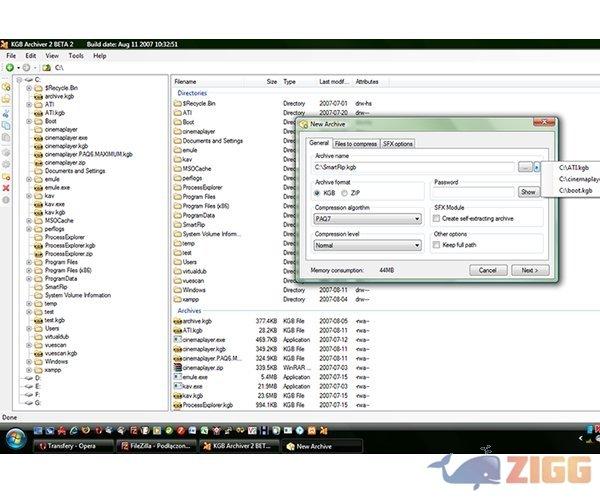The width and height of the screenshot is (600, 500).
Task: Click the grey Forward navigation button
Action: (x=26, y=68)
